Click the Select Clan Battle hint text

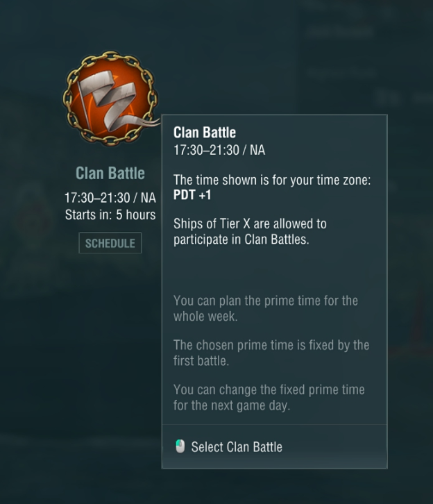coord(237,447)
